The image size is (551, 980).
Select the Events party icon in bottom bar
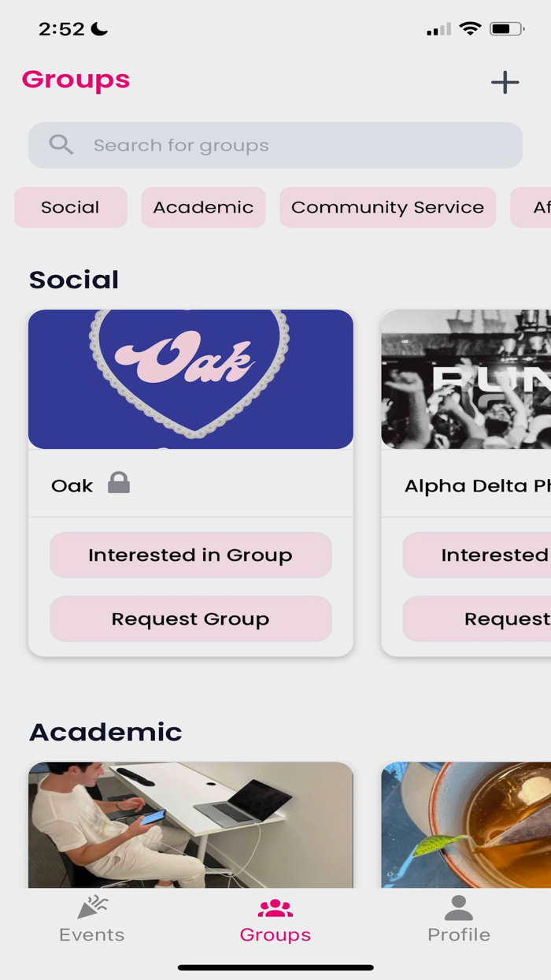pyautogui.click(x=91, y=908)
